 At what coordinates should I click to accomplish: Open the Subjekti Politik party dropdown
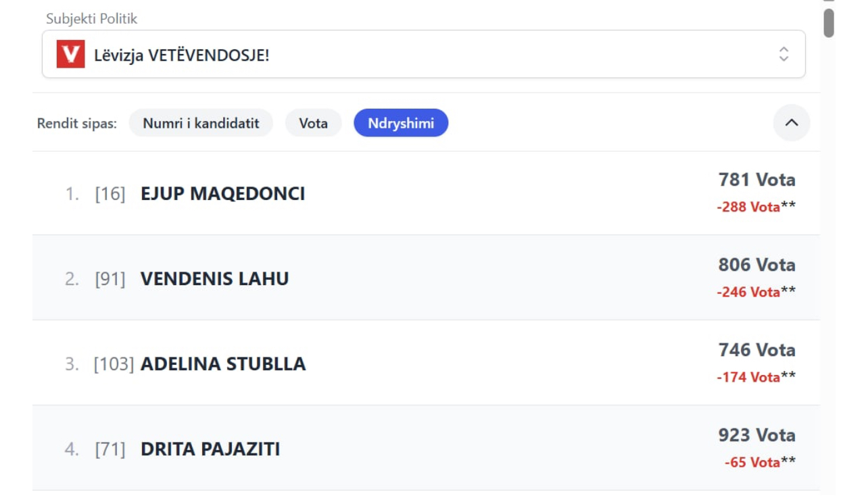pyautogui.click(x=423, y=55)
